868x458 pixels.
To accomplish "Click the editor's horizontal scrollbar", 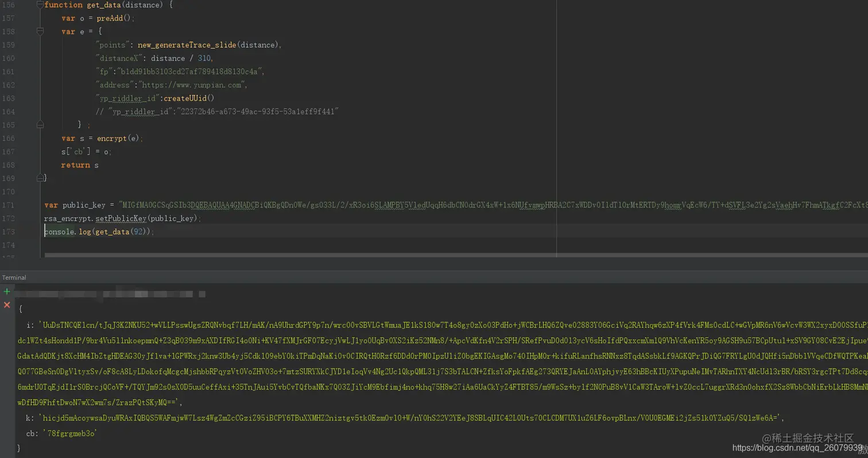I will point(456,255).
